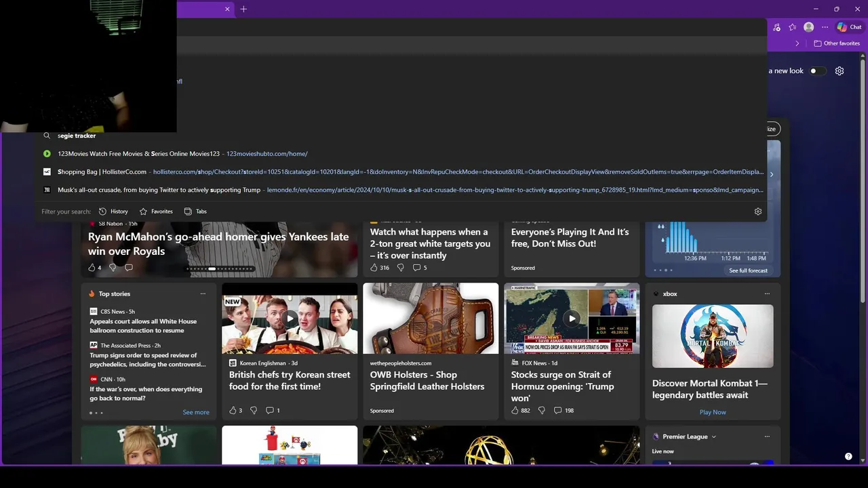The image size is (868, 488).
Task: Play the British chefs Korean street food video
Action: tap(290, 319)
